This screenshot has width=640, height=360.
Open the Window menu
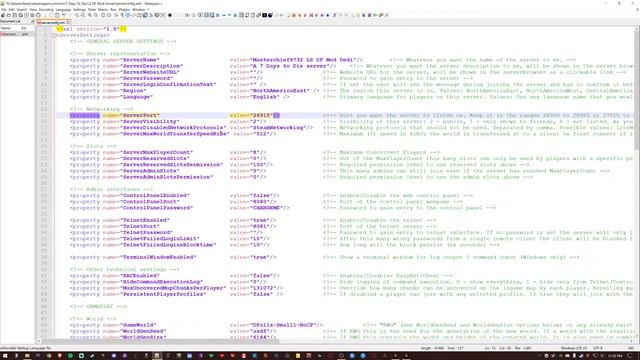tap(138, 9)
